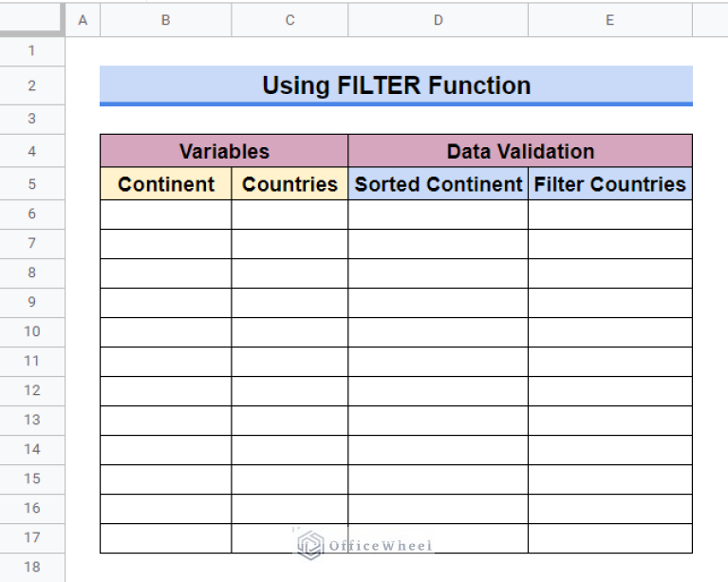Select row 5 header
The height and width of the screenshot is (582, 728).
[32, 184]
